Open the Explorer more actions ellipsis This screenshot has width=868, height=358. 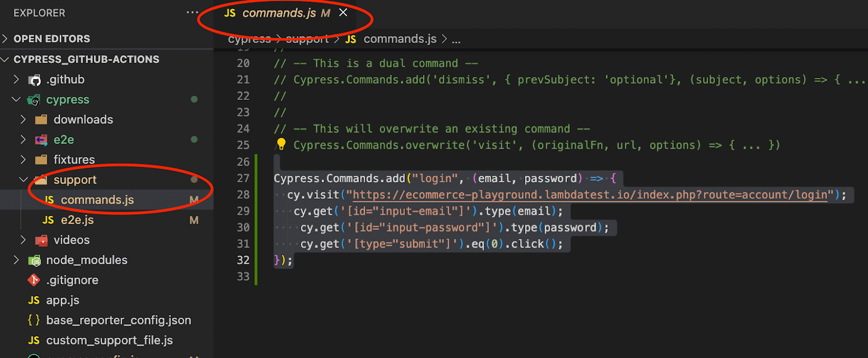click(x=192, y=12)
